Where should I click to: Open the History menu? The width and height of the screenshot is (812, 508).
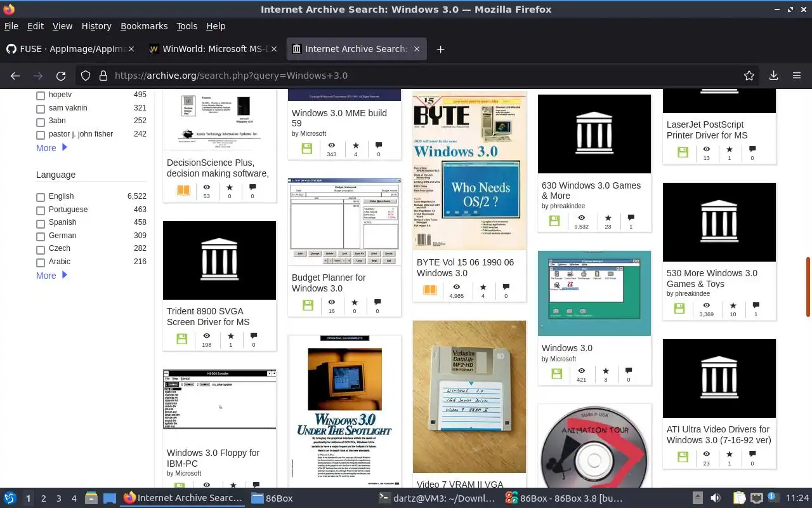(x=96, y=26)
